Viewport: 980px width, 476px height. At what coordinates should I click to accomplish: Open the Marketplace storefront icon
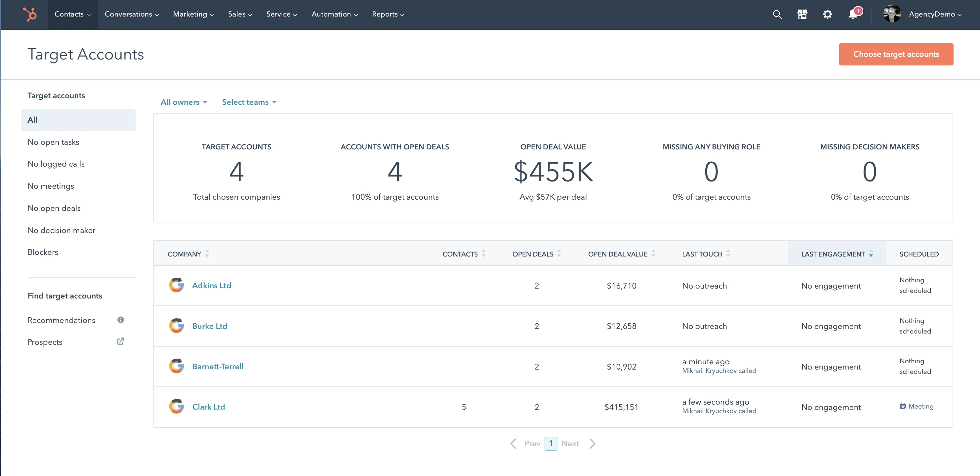802,15
